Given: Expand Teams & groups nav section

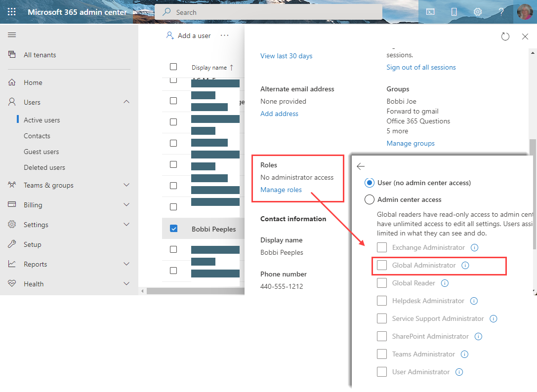Looking at the screenshot, I should pyautogui.click(x=126, y=185).
